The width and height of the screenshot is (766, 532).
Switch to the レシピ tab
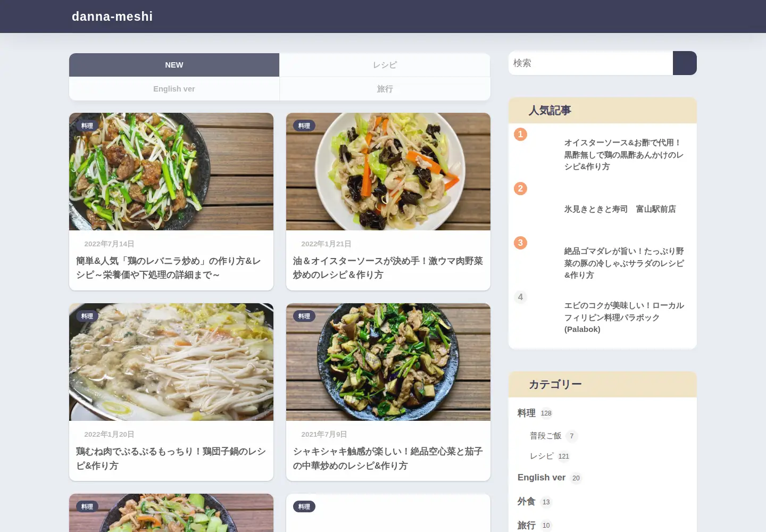(x=385, y=65)
